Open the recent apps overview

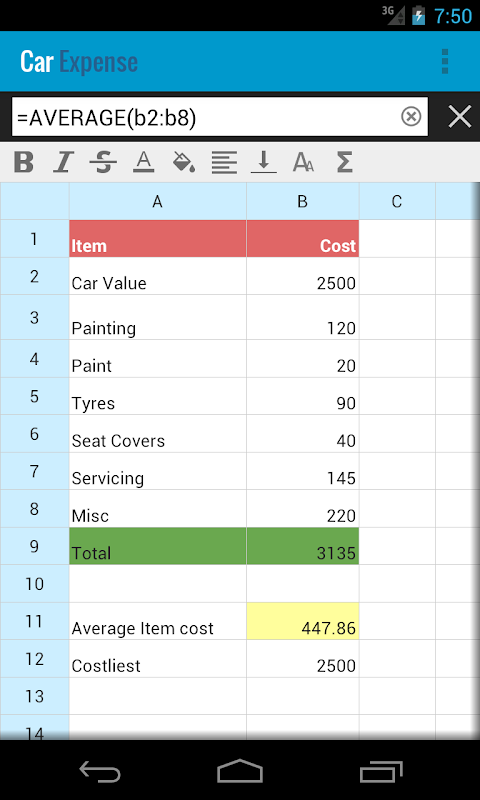[381, 770]
